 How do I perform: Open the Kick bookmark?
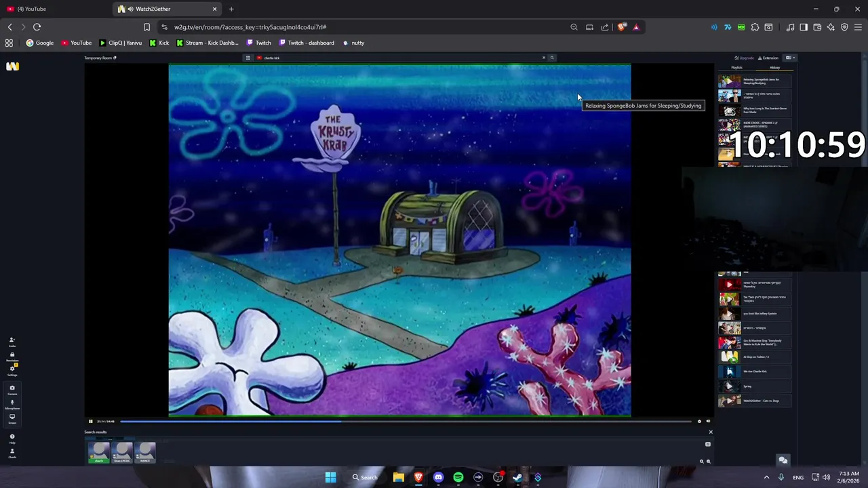tap(159, 43)
